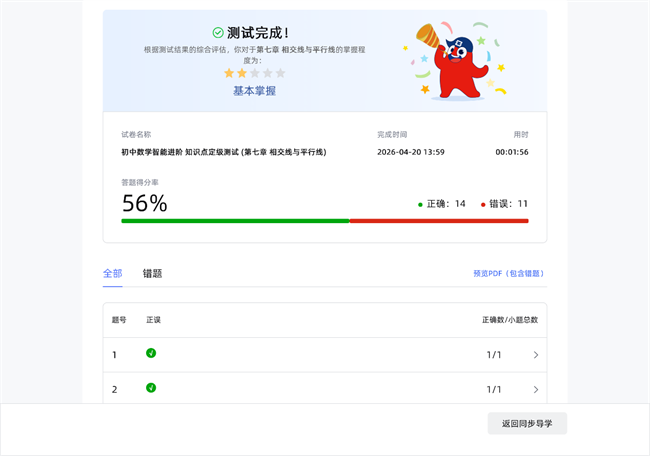Click the 56% score rate figure
This screenshot has height=456, width=650.
coord(144,203)
